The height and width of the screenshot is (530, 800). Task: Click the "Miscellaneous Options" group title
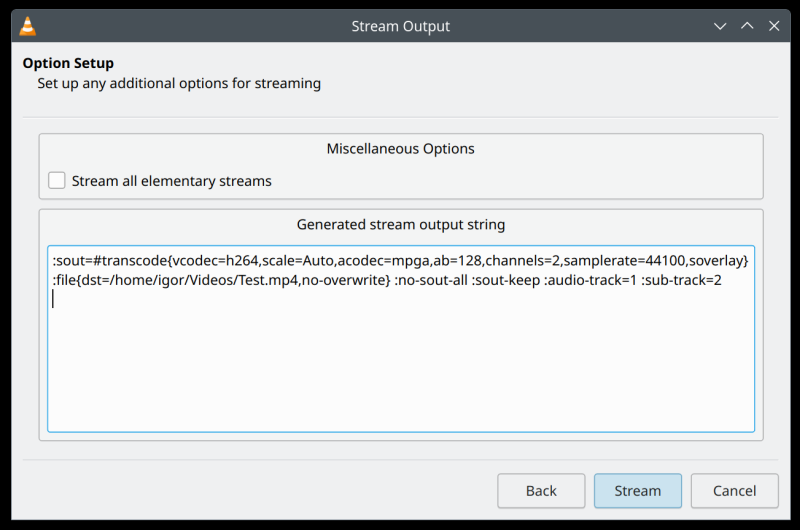click(401, 148)
